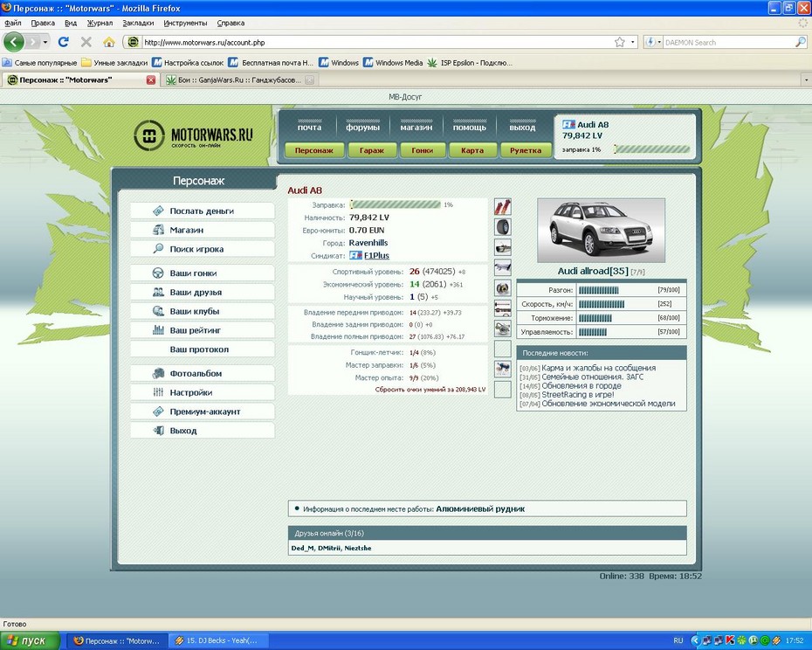Open помощь in the top navigation
The height and width of the screenshot is (650, 812).
click(x=470, y=127)
